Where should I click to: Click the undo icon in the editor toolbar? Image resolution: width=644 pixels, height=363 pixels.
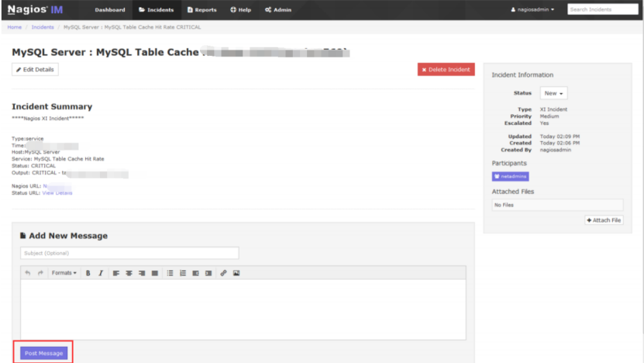coord(28,273)
